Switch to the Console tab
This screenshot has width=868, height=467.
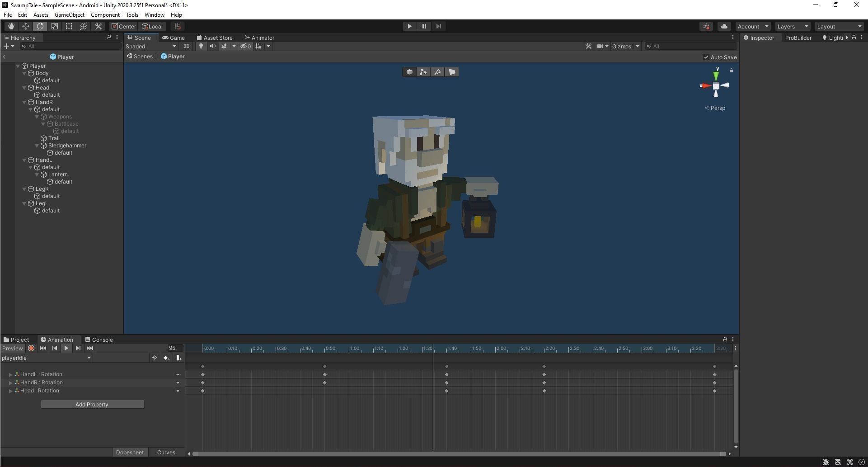click(99, 340)
